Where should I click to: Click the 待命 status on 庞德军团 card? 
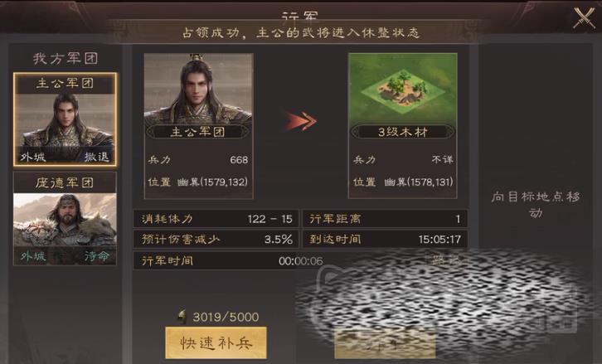(x=97, y=256)
